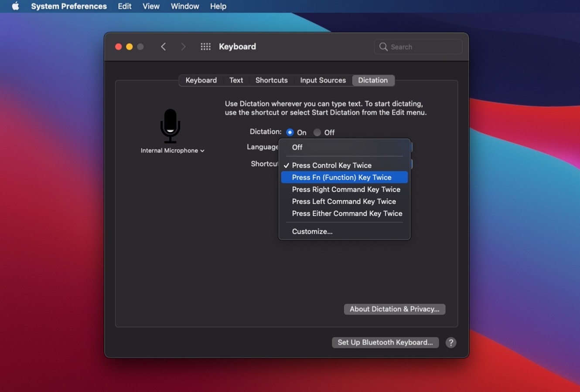Select Press Control Key Twice shortcut
580x392 pixels.
pyautogui.click(x=331, y=165)
